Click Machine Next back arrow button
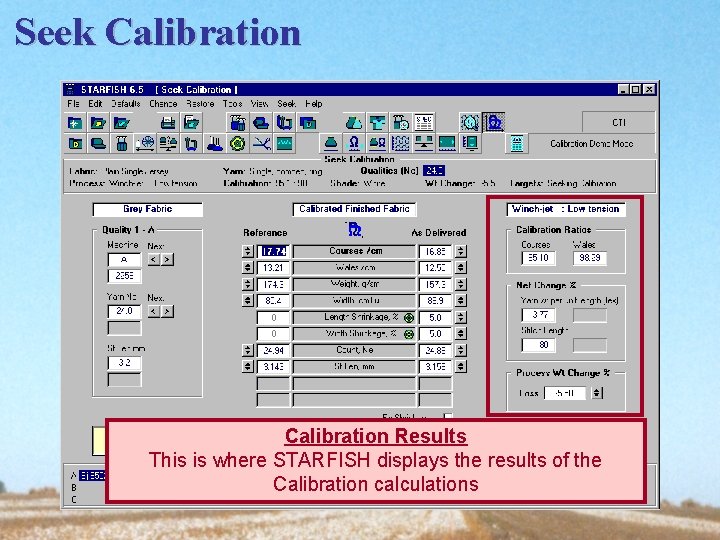 [x=154, y=260]
